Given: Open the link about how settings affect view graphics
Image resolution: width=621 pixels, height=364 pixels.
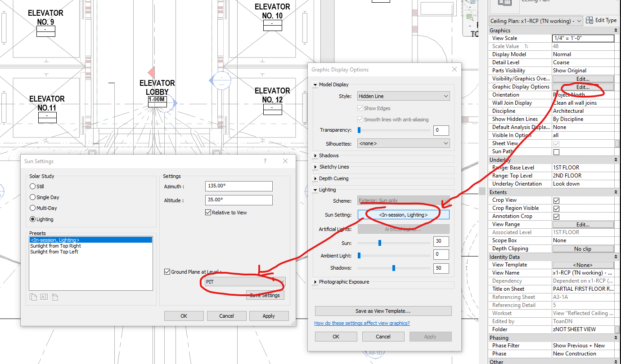Looking at the screenshot, I should [362, 323].
